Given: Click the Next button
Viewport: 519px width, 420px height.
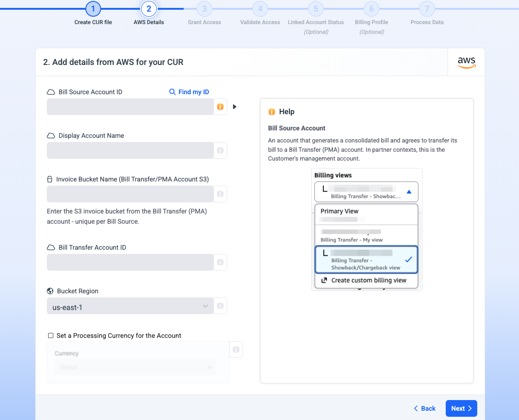Looking at the screenshot, I should pos(461,408).
